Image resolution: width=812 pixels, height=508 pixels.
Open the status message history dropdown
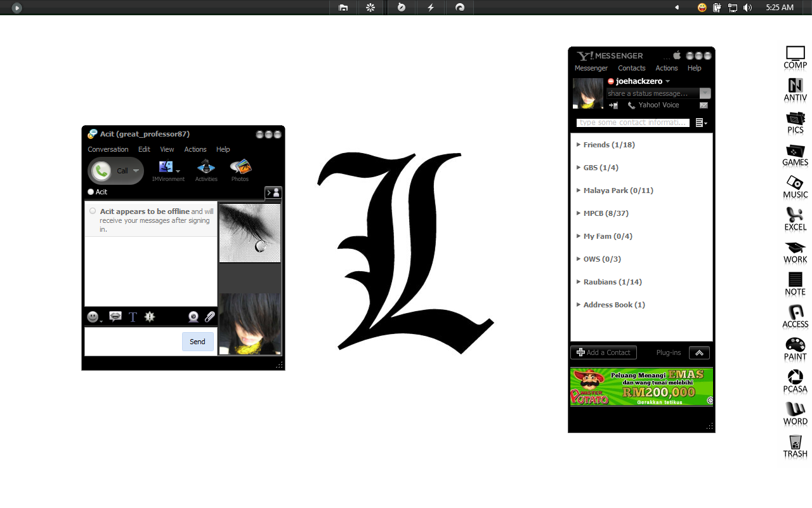[x=705, y=93]
